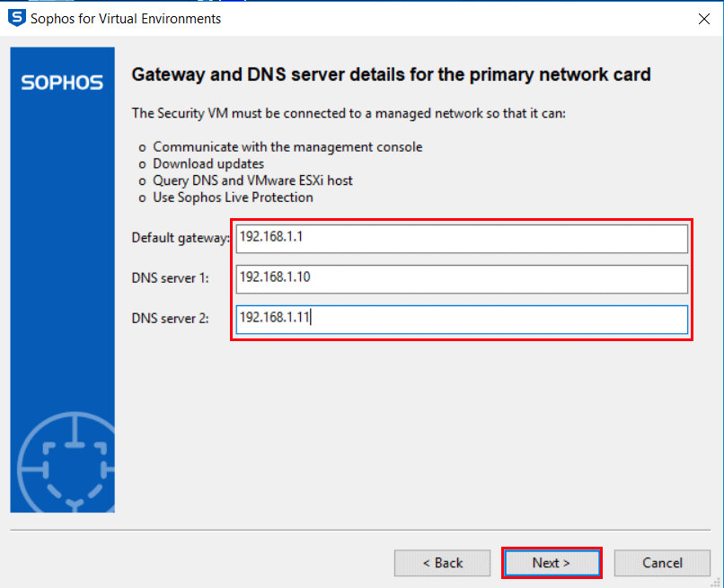Click the Default gateway input field
The image size is (724, 588).
coord(462,239)
